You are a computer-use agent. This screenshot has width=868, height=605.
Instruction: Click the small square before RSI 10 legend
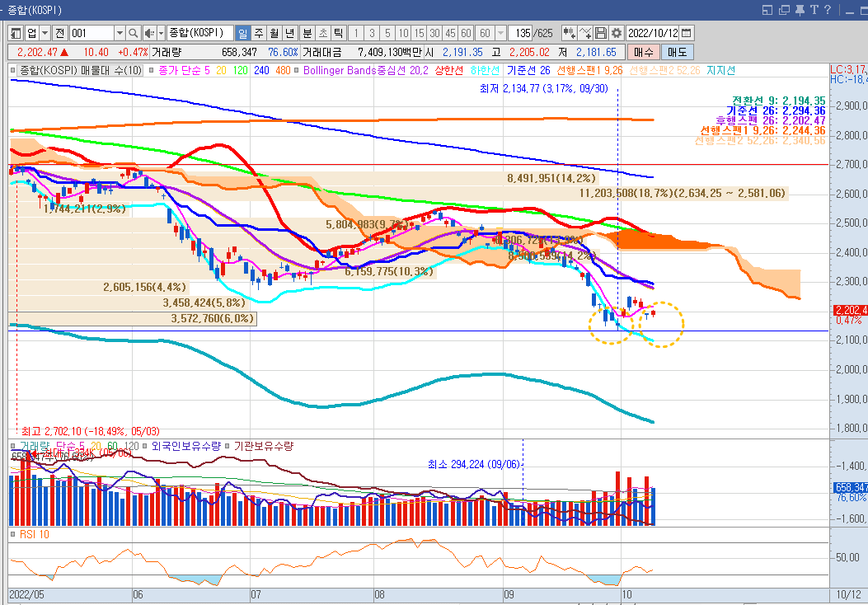tap(13, 535)
